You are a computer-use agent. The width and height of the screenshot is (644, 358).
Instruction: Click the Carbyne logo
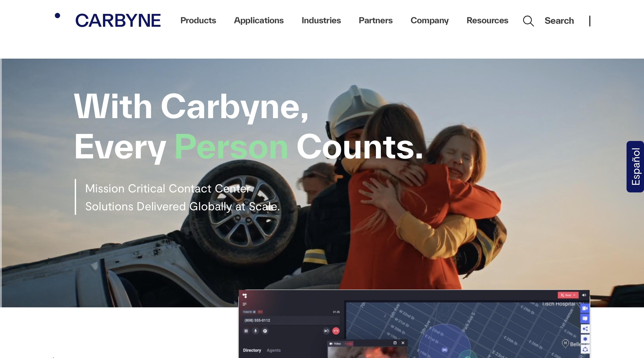point(108,20)
